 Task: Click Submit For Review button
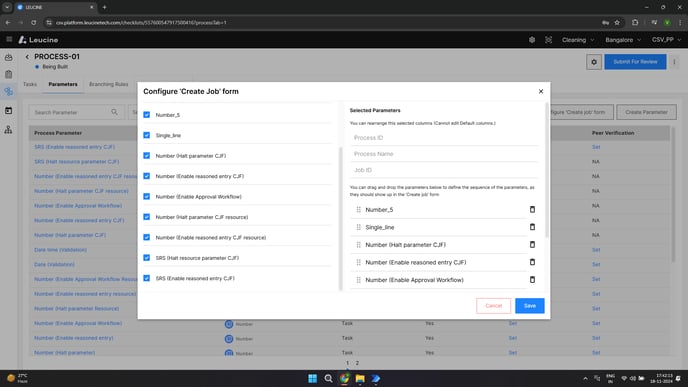pos(635,62)
